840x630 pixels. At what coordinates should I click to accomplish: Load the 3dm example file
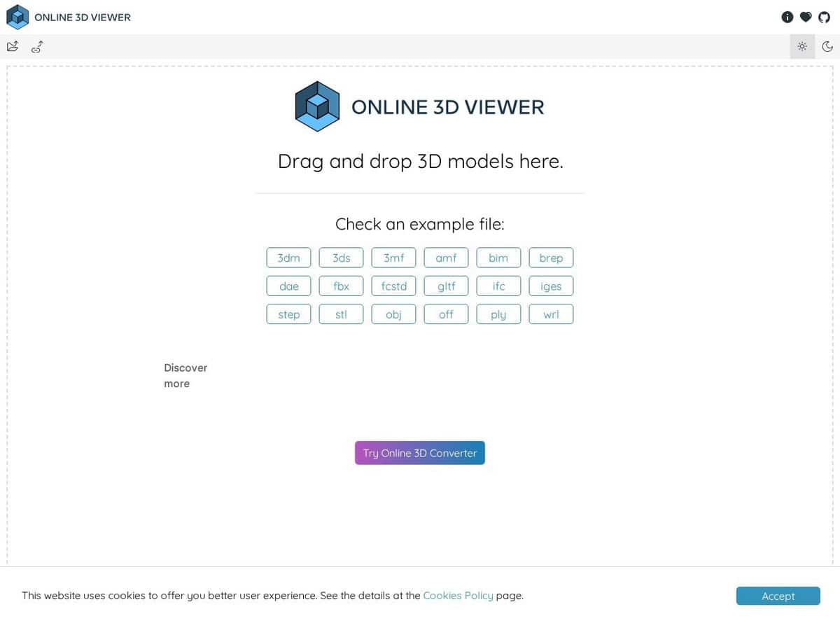tap(288, 258)
